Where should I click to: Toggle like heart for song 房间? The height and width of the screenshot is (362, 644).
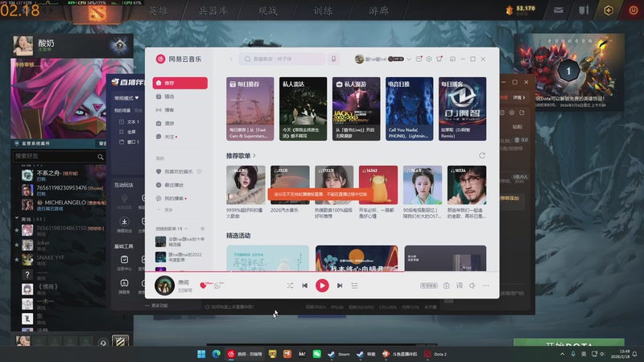[203, 286]
